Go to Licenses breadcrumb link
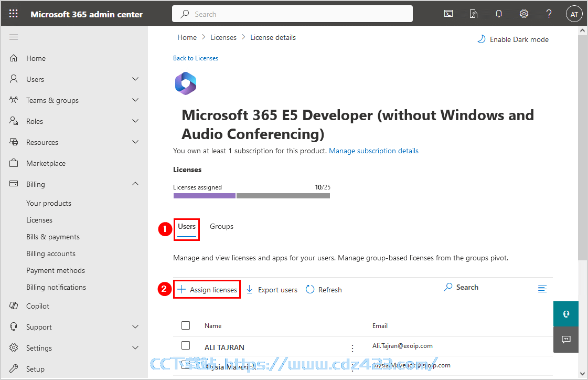Viewport: 588px width, 380px height. [x=223, y=37]
